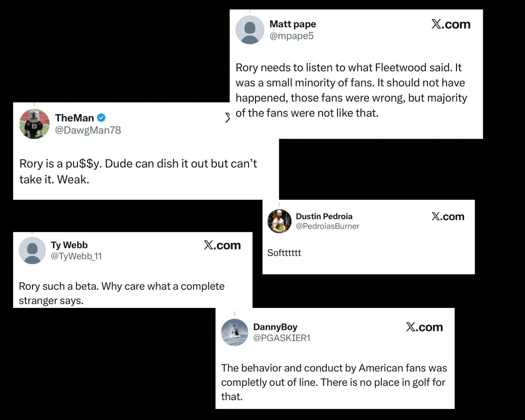The height and width of the screenshot is (420, 525).
Task: Visit the @PedroiasBurner handle
Action: [327, 226]
